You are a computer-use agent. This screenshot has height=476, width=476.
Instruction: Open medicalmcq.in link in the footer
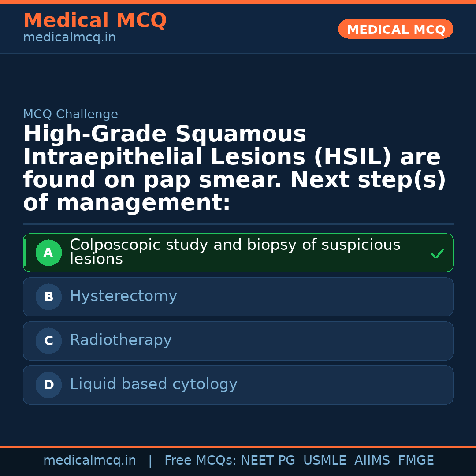[89, 461]
